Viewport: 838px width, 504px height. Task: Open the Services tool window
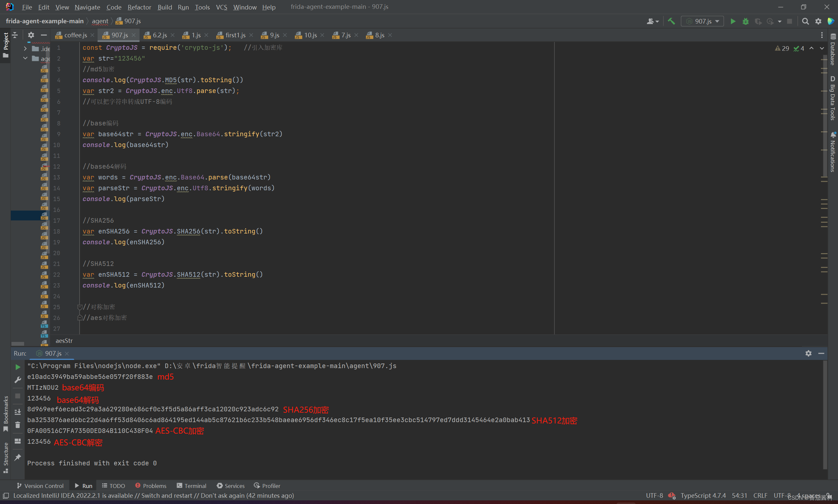231,486
